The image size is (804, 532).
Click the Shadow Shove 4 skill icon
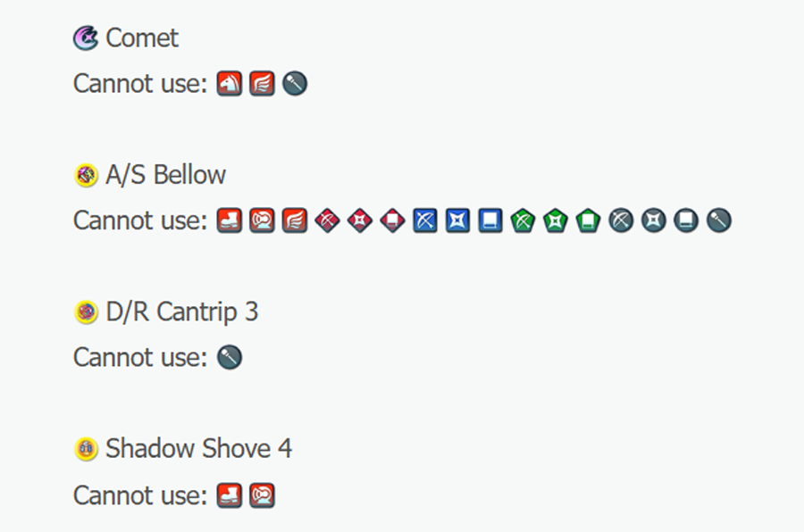tap(86, 449)
